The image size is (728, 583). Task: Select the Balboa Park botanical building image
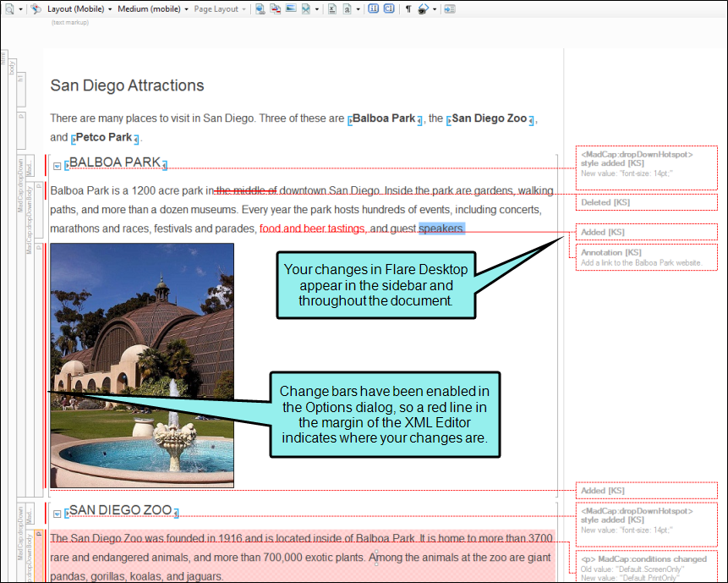142,366
